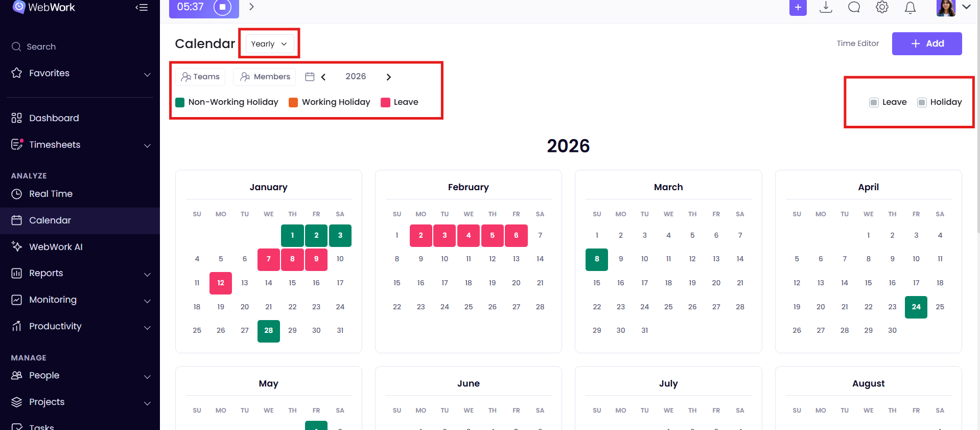Collapse the sidebar menu
The width and height of the screenshot is (980, 430).
[x=142, y=7]
